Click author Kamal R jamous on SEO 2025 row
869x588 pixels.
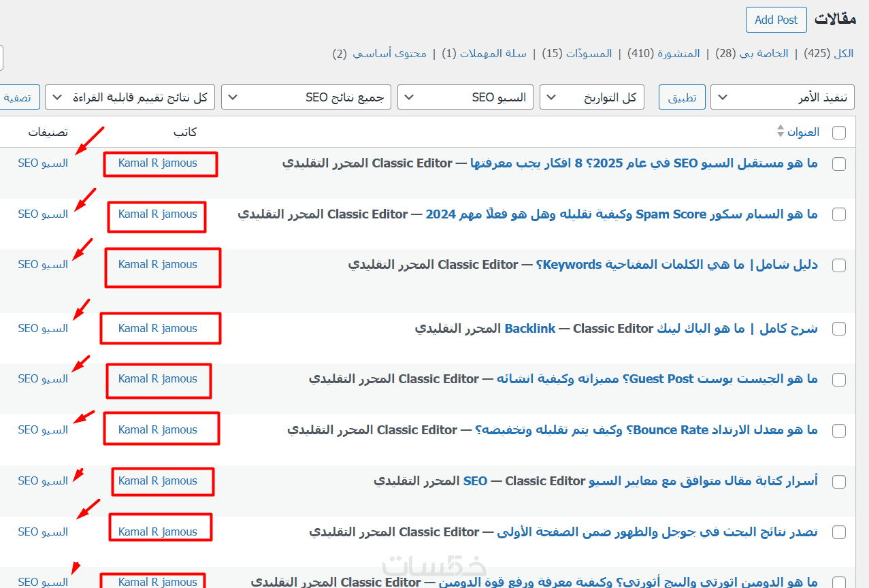coord(158,163)
